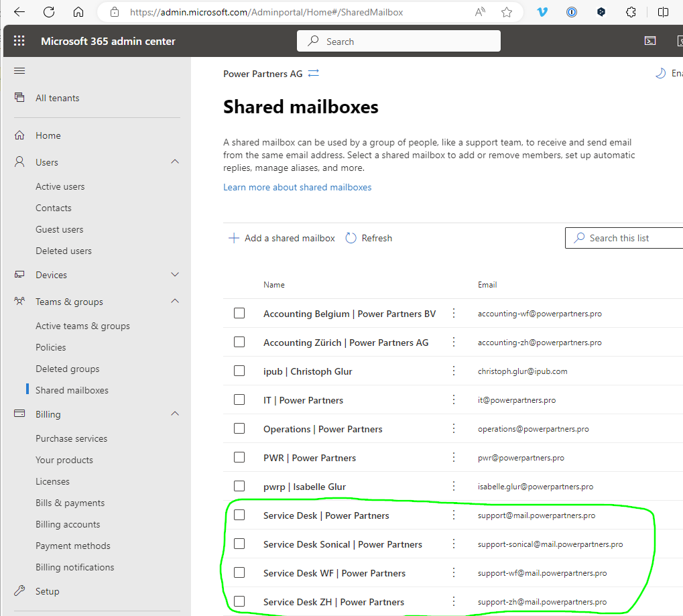Image resolution: width=683 pixels, height=616 pixels.
Task: Open more actions for ipub Christoph Glur
Action: pos(454,371)
